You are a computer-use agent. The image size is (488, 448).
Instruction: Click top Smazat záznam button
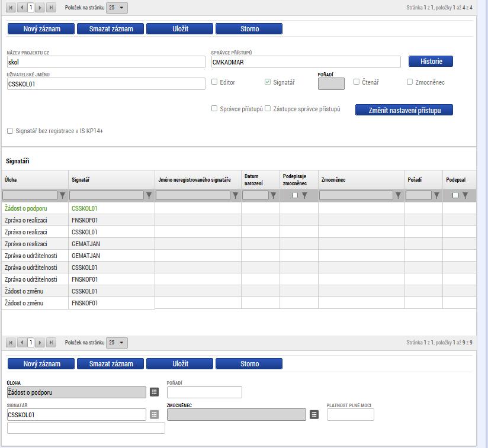pyautogui.click(x=111, y=29)
